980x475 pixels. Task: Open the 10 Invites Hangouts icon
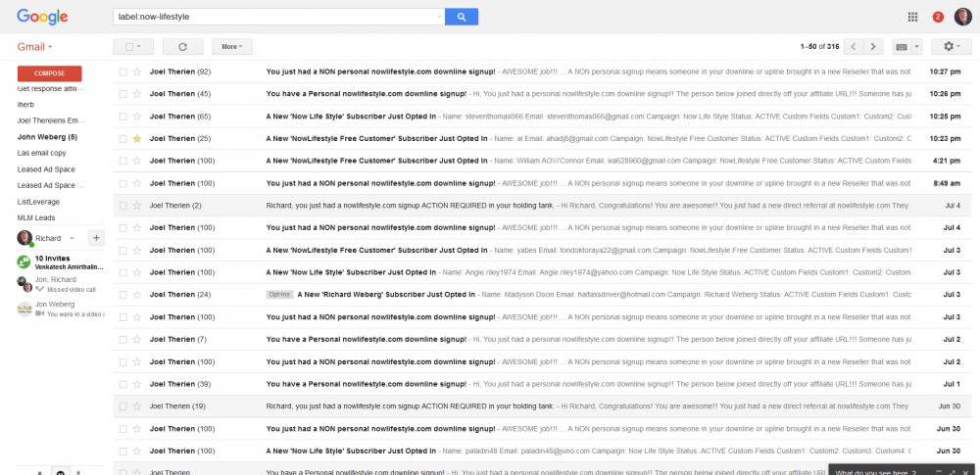point(24,261)
